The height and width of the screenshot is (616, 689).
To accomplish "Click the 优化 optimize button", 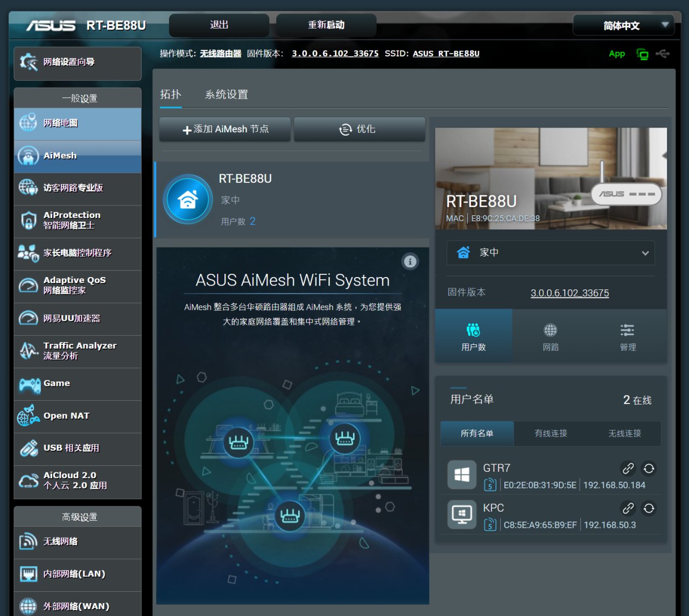I will coord(360,130).
